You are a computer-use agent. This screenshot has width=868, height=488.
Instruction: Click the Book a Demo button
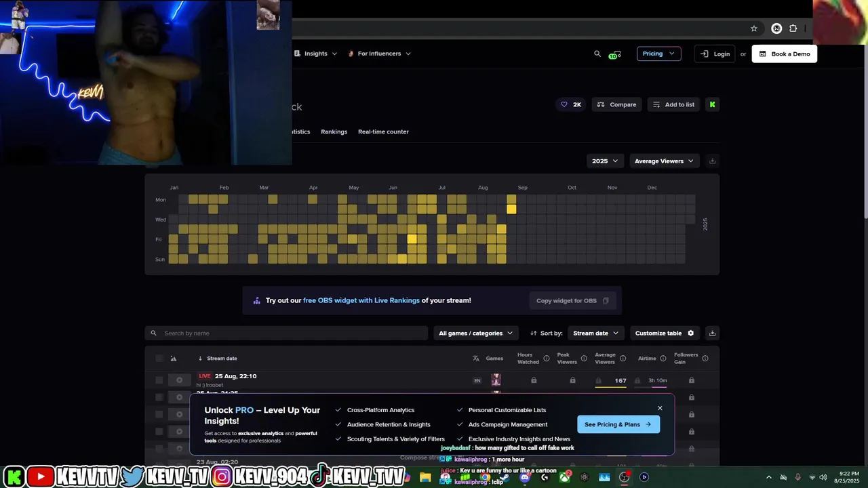click(x=784, y=54)
